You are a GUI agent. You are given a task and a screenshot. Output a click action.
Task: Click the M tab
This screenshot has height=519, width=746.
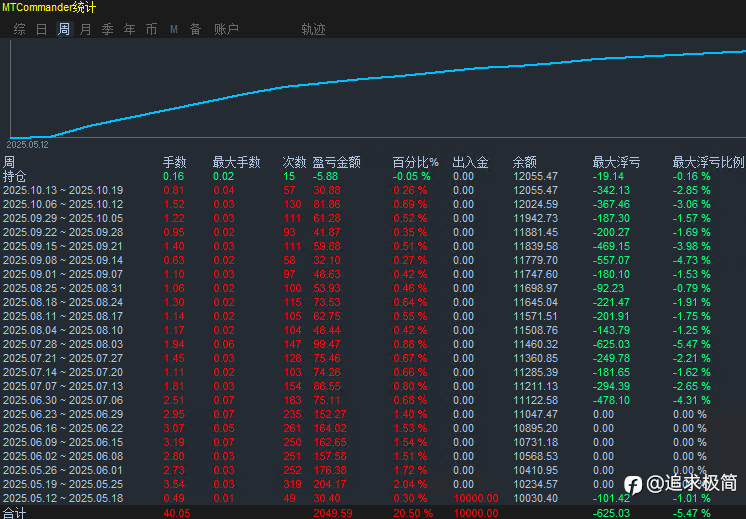coord(174,30)
